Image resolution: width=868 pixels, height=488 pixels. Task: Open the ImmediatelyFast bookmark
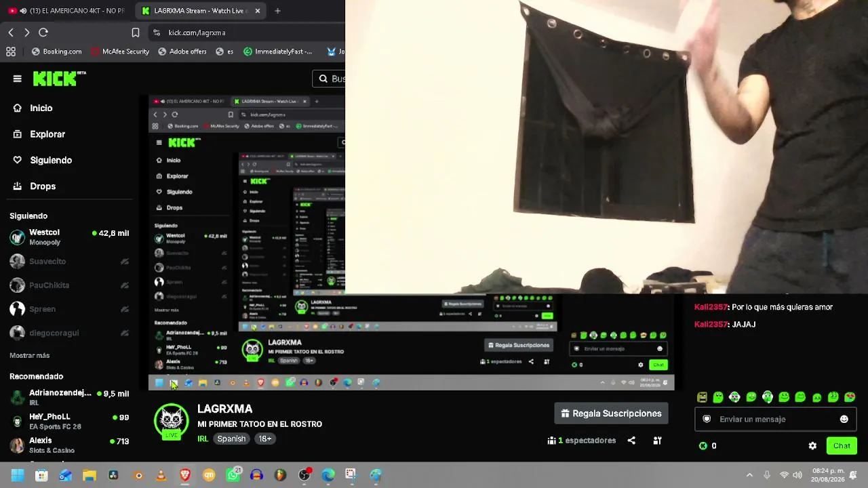click(x=278, y=52)
